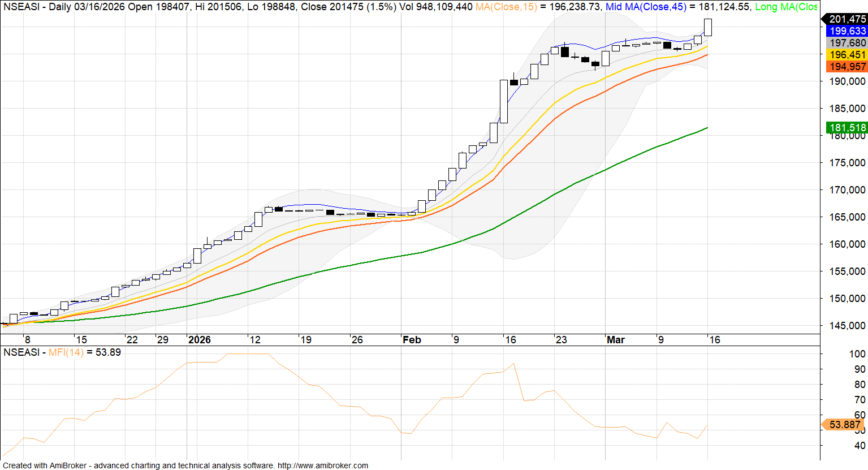Click the gray 197,680 price tag
Viewport: 868px width, 470px height.
point(847,43)
